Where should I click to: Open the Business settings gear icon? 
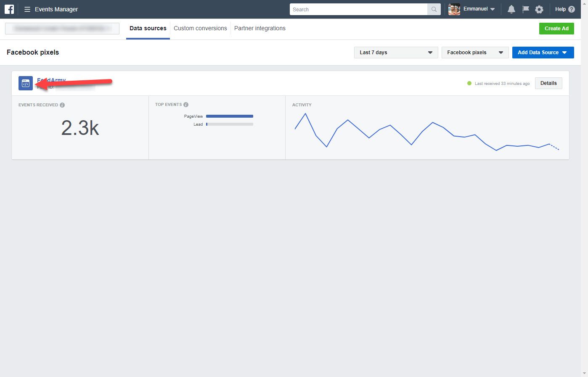(539, 9)
